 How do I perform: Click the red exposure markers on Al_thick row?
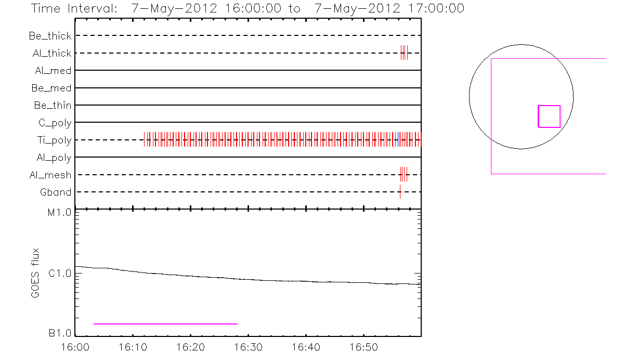(x=404, y=53)
